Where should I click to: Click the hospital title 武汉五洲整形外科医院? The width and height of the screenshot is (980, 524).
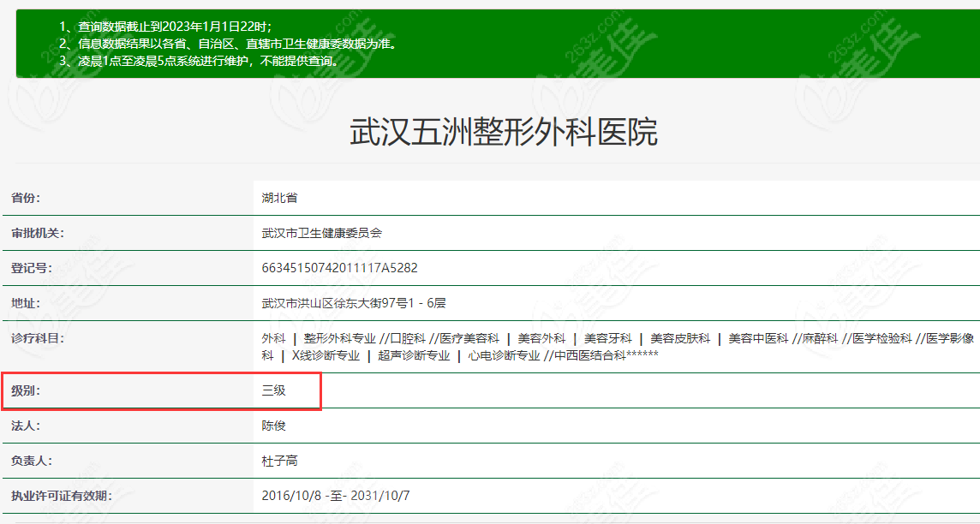click(x=504, y=133)
